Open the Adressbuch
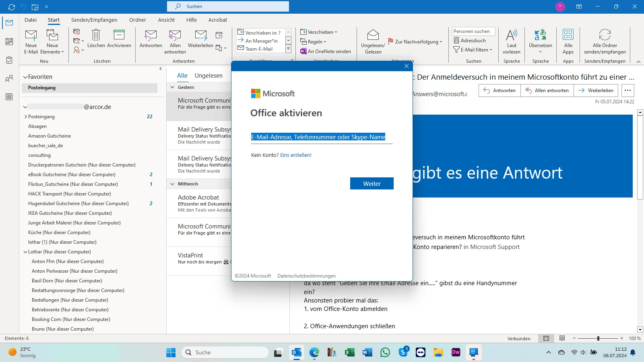This screenshot has height=362, width=644. coord(470,40)
